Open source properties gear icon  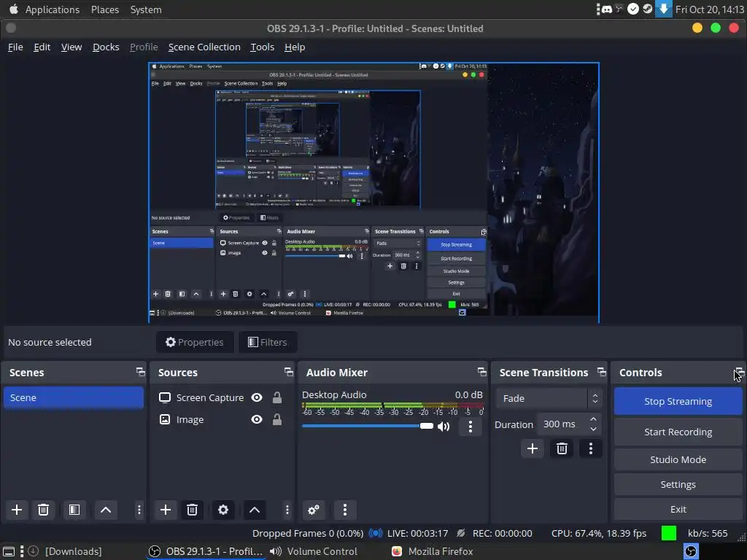pyautogui.click(x=223, y=510)
